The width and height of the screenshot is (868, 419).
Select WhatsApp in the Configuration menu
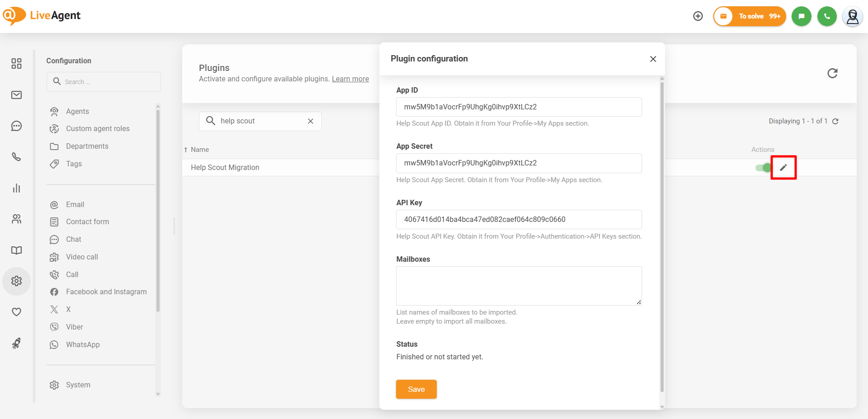83,345
